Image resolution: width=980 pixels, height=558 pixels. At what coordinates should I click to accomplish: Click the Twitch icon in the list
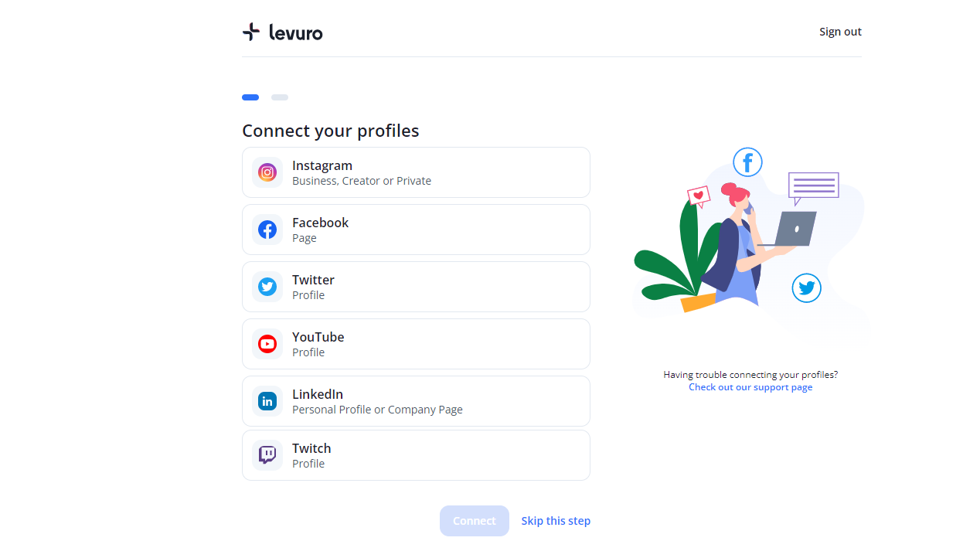point(267,454)
